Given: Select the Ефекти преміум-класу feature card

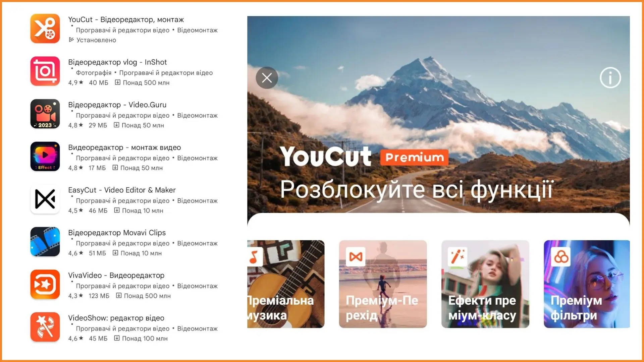Looking at the screenshot, I should pos(485,284).
